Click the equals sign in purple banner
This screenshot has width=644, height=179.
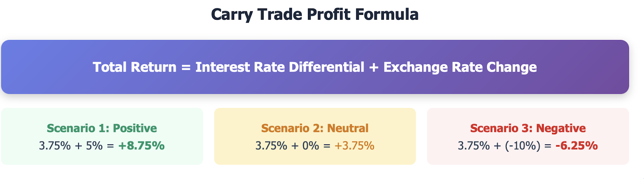click(186, 67)
